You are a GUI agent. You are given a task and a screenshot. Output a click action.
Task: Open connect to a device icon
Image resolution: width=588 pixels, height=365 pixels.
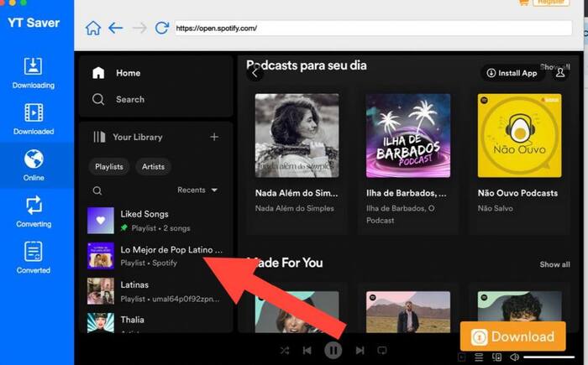(497, 357)
